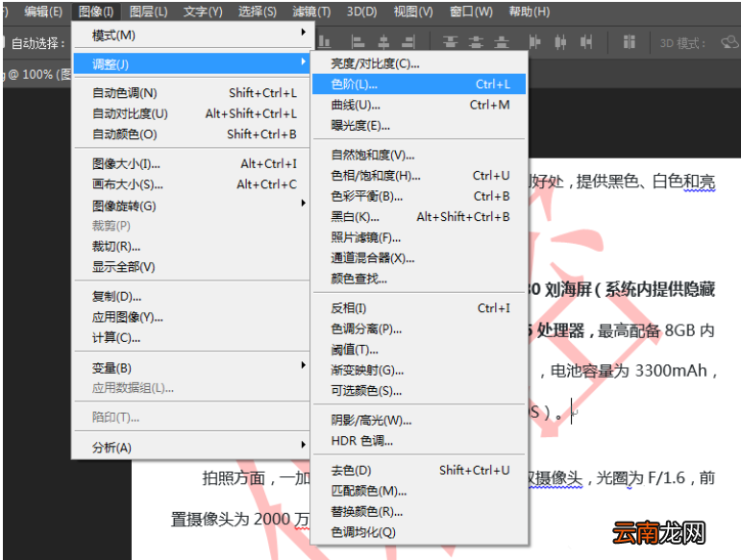741x560 pixels.
Task: Select 应用图像(Y)... menu entry
Action: pos(191,317)
